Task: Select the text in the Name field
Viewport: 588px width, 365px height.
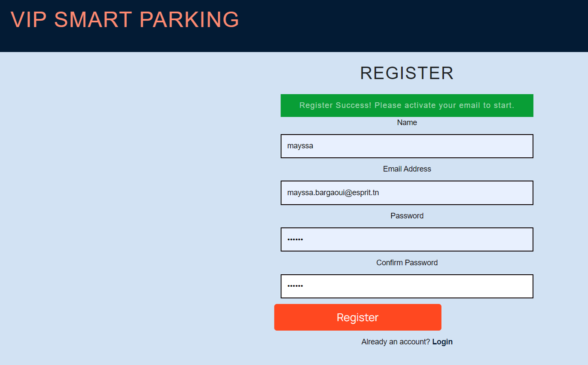Action: (x=299, y=146)
